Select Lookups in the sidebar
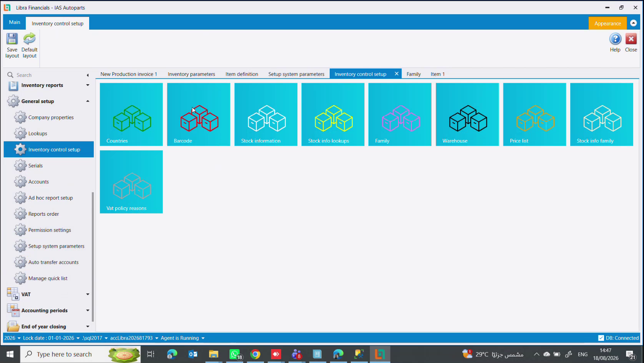 pyautogui.click(x=49, y=133)
